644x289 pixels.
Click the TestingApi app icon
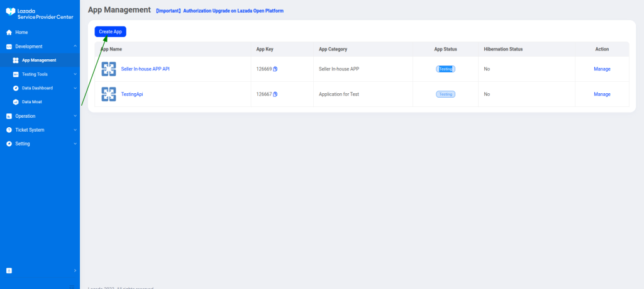(x=109, y=94)
